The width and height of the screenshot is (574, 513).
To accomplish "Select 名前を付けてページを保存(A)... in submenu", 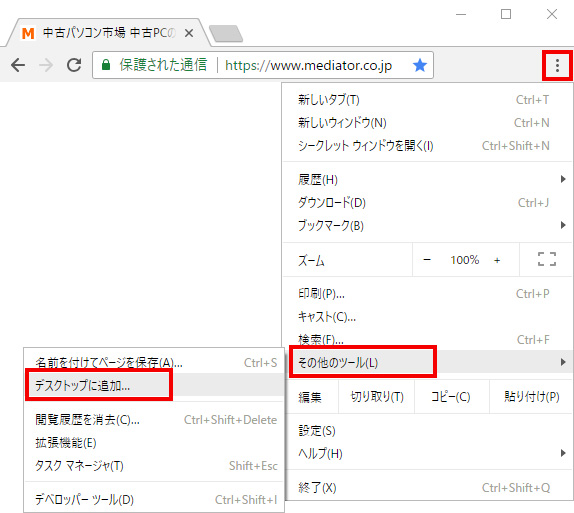I will 154,362.
